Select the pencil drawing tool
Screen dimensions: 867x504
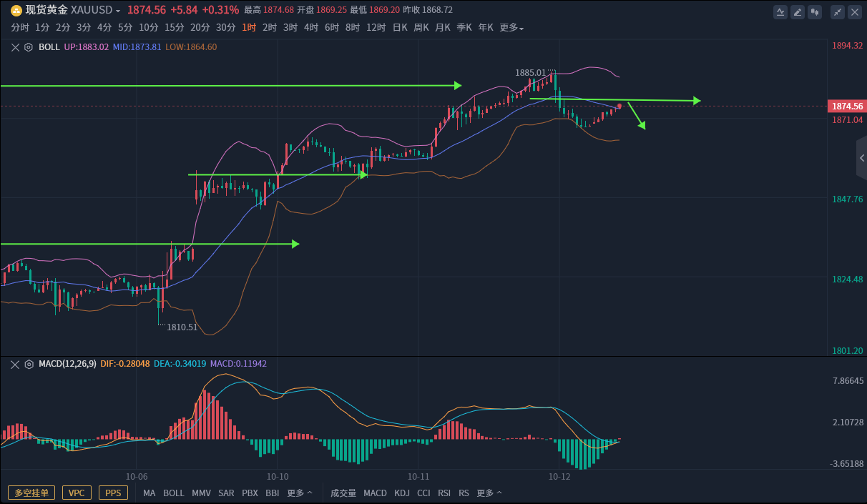pyautogui.click(x=798, y=12)
